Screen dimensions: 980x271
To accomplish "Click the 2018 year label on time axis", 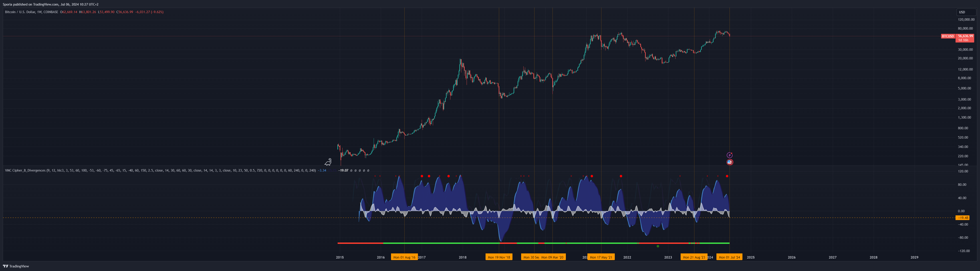I will [x=463, y=257].
